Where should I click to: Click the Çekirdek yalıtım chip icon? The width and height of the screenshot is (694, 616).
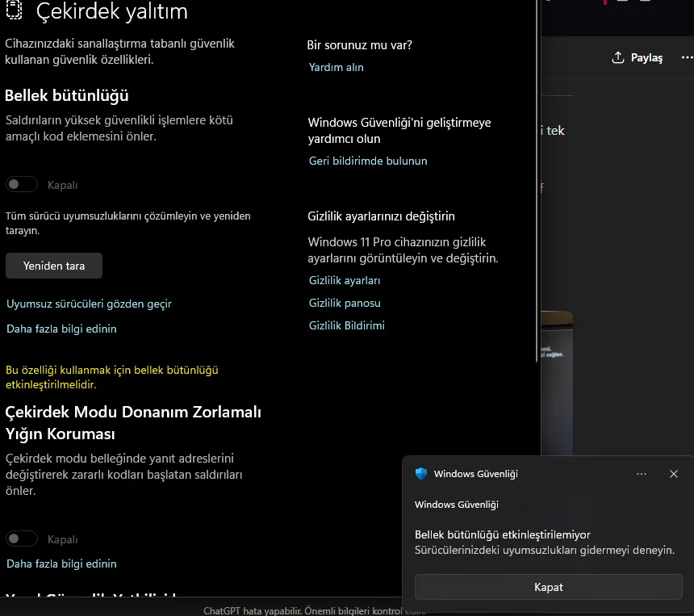pos(14,10)
